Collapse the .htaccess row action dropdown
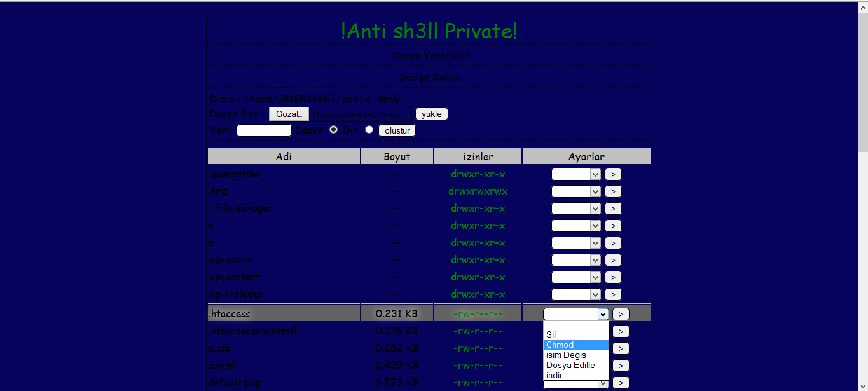This screenshot has width=868, height=391. coord(576,314)
